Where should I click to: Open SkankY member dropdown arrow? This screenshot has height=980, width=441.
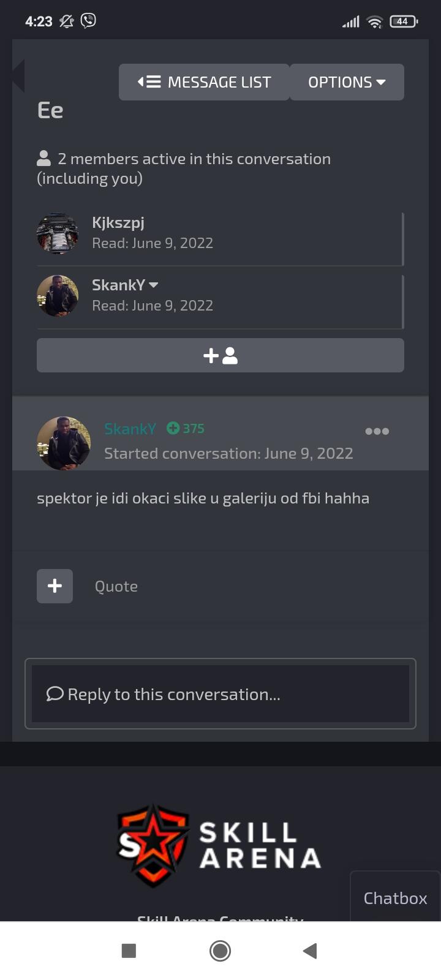(x=154, y=285)
